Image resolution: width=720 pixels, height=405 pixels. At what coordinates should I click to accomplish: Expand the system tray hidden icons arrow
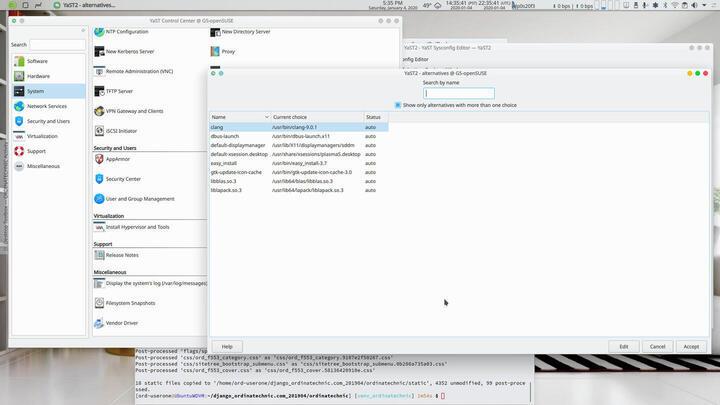click(x=704, y=6)
